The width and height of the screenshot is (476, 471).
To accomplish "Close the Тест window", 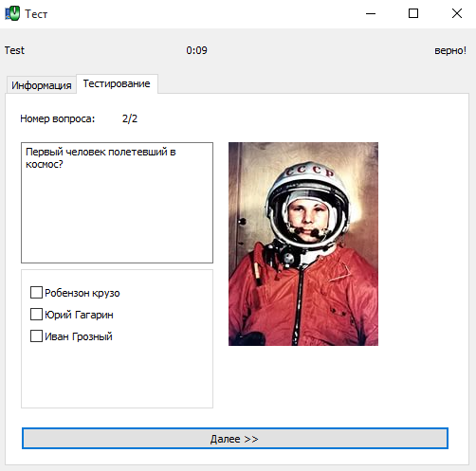I will [x=457, y=13].
